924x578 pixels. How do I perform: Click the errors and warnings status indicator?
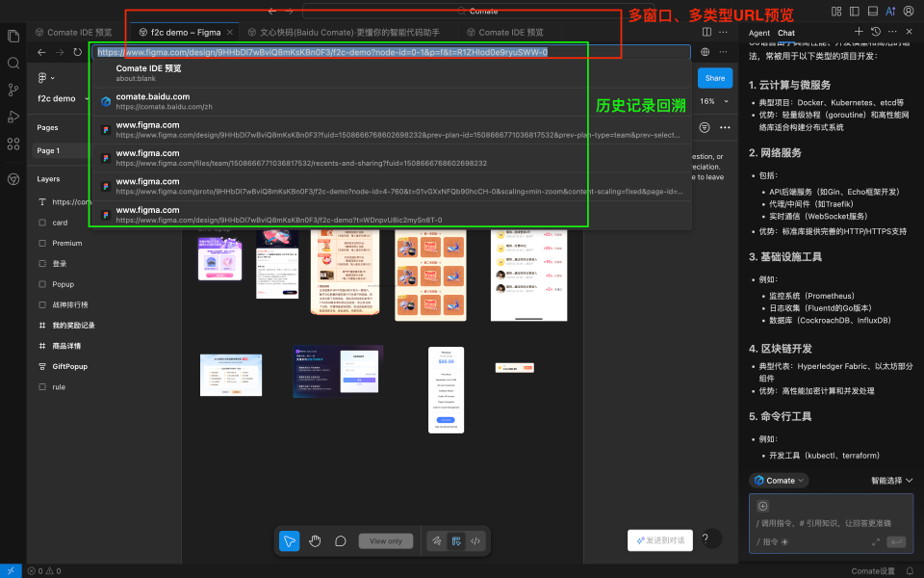(x=44, y=571)
